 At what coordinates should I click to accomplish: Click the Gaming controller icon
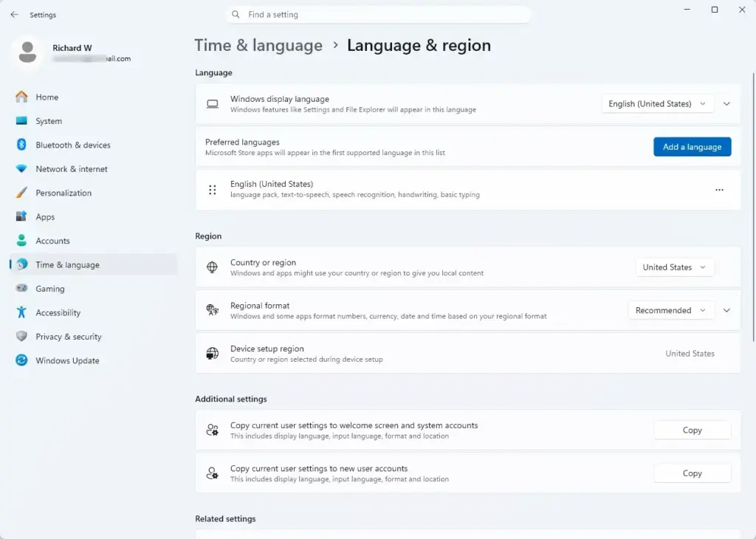pyautogui.click(x=21, y=288)
